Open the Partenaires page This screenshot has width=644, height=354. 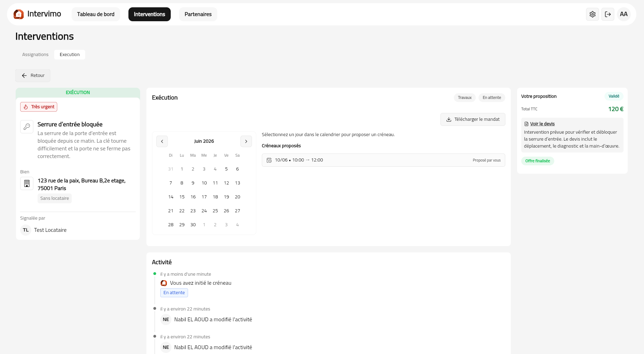198,14
